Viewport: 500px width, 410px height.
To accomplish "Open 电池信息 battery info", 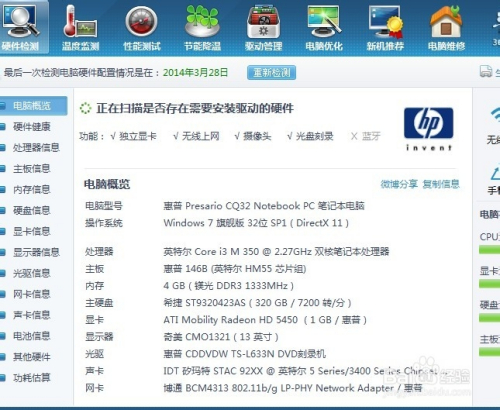I will (32, 336).
